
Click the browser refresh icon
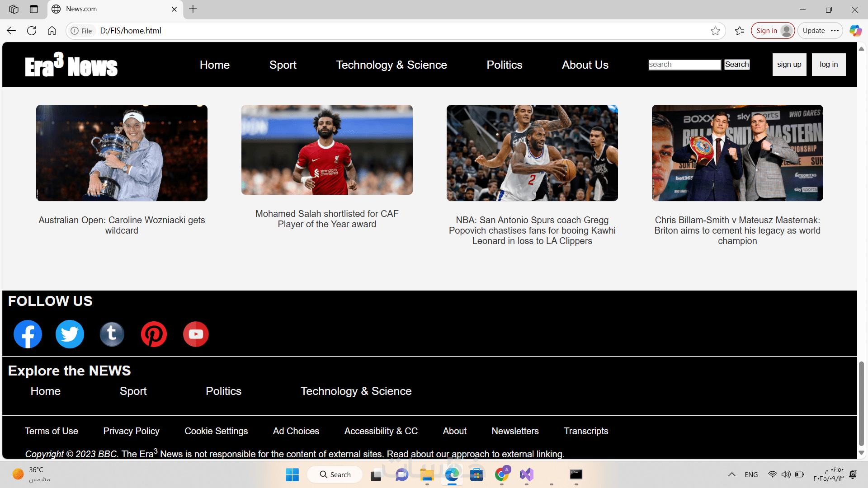pos(32,31)
